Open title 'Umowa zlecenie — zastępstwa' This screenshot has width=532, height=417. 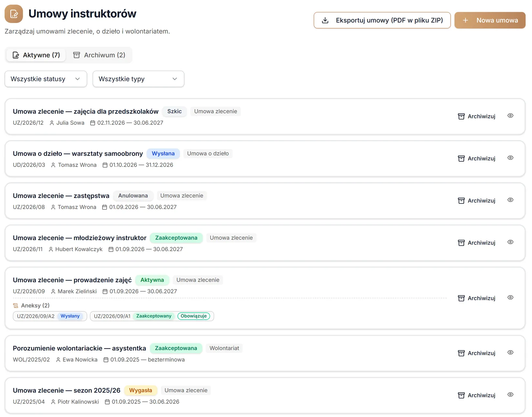point(61,196)
